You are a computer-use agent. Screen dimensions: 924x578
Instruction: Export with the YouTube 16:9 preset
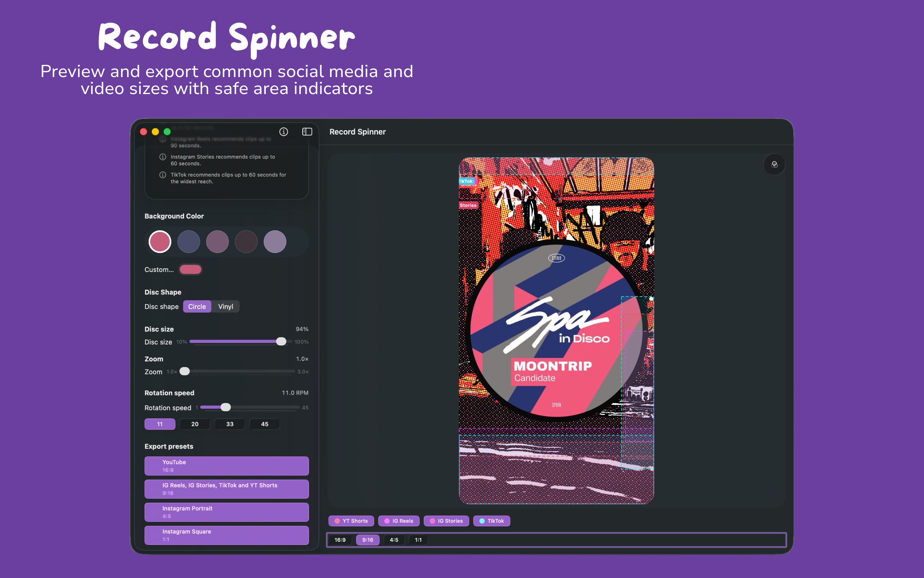(227, 466)
